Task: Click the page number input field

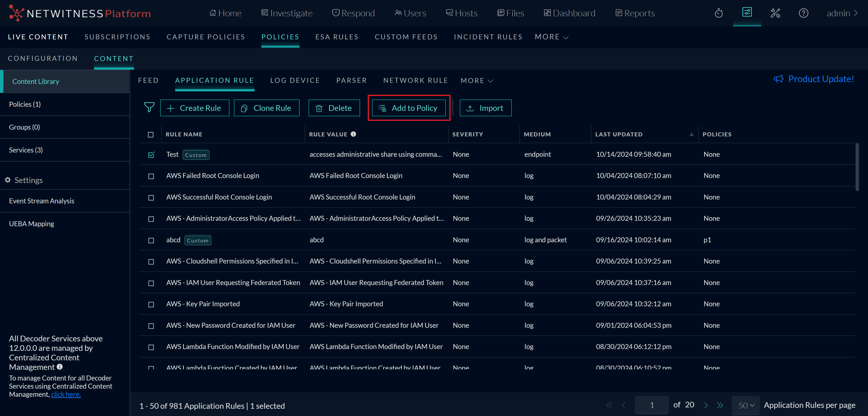Action: pos(652,405)
